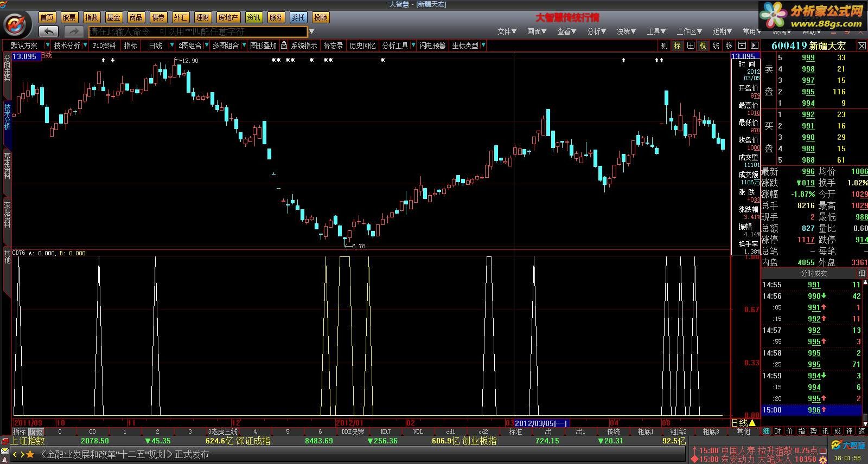
Task: Close the 600419 quote panel
Action: [x=861, y=46]
